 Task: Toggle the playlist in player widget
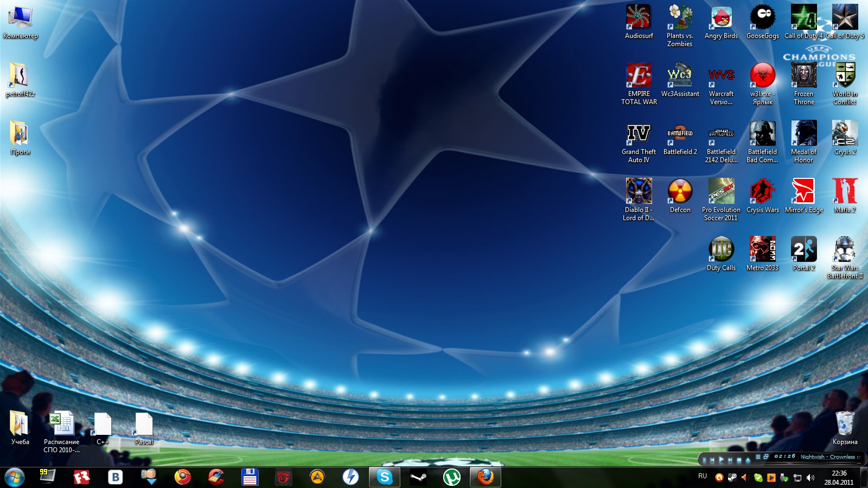point(758,457)
